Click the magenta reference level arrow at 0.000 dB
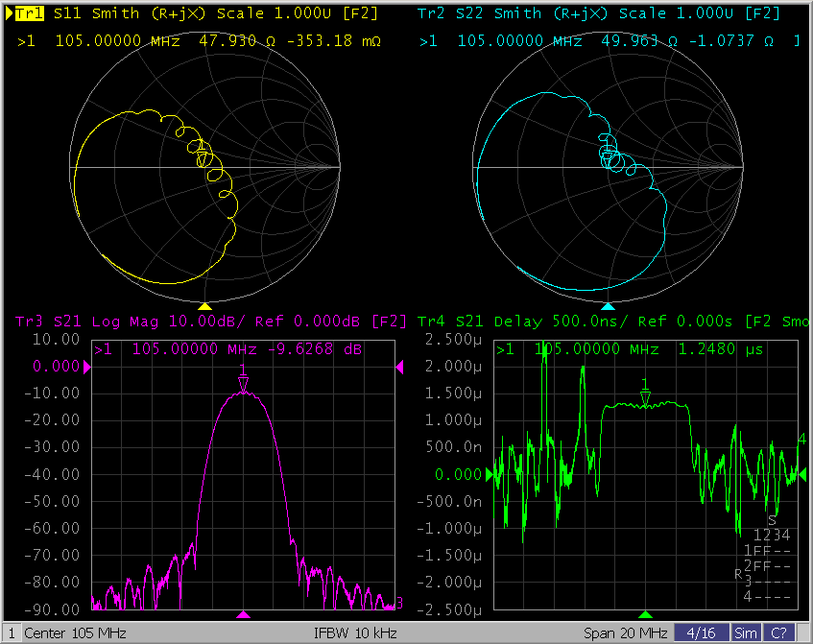 tap(87, 367)
